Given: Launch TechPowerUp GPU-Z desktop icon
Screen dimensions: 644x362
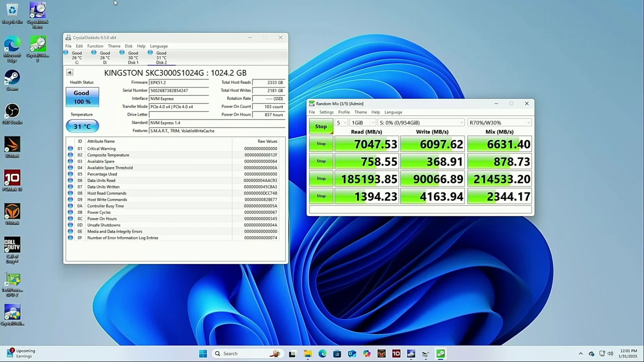Looking at the screenshot, I should pyautogui.click(x=12, y=284).
